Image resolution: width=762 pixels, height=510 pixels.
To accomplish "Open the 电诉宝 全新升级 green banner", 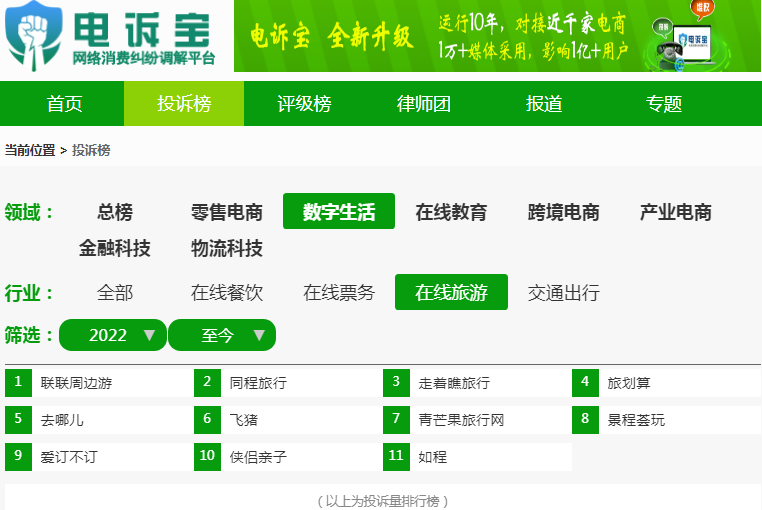I will pos(497,36).
